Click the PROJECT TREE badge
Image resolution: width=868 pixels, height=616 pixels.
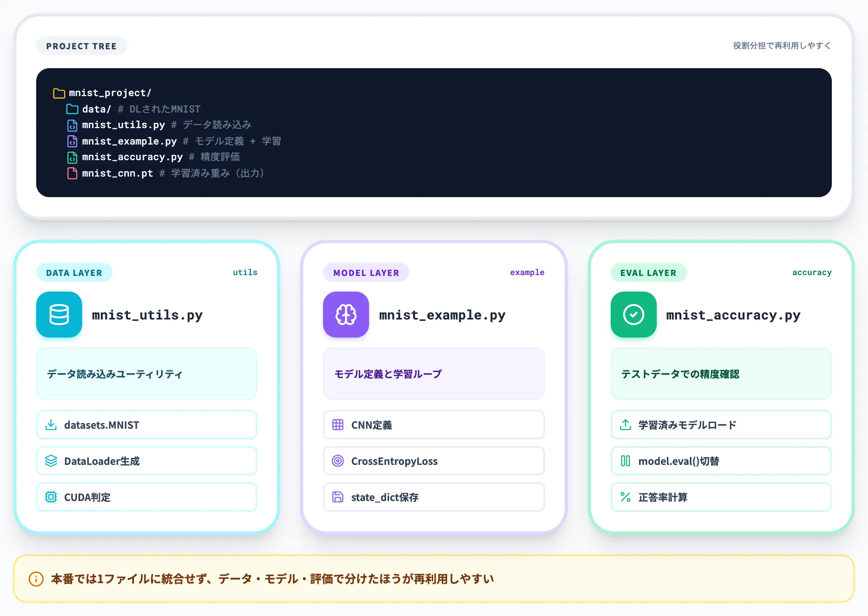[x=81, y=46]
